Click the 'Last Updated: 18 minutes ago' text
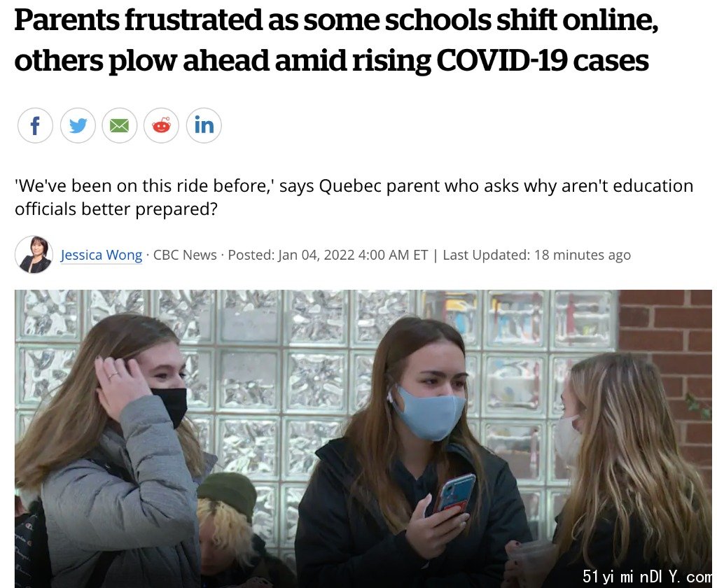 [537, 255]
